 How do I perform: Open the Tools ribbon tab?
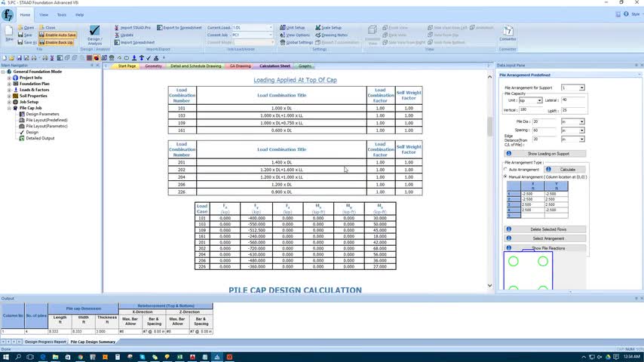coord(62,15)
